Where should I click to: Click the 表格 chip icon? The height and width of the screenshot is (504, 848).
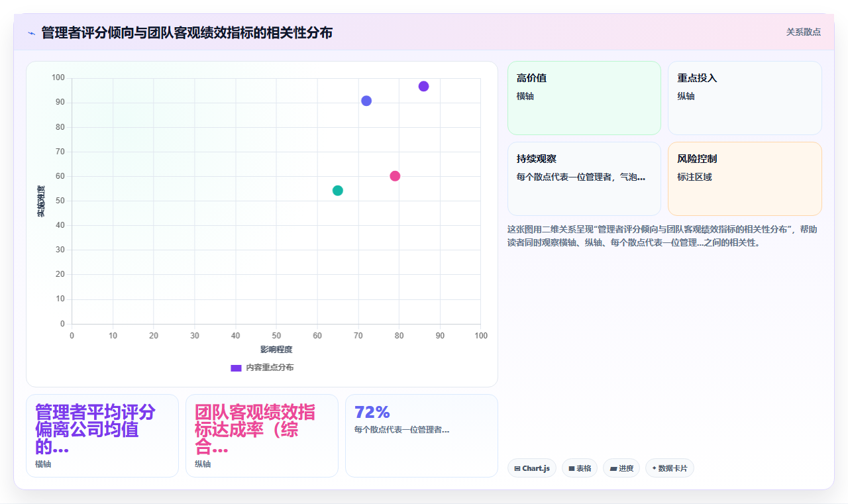coord(572,469)
